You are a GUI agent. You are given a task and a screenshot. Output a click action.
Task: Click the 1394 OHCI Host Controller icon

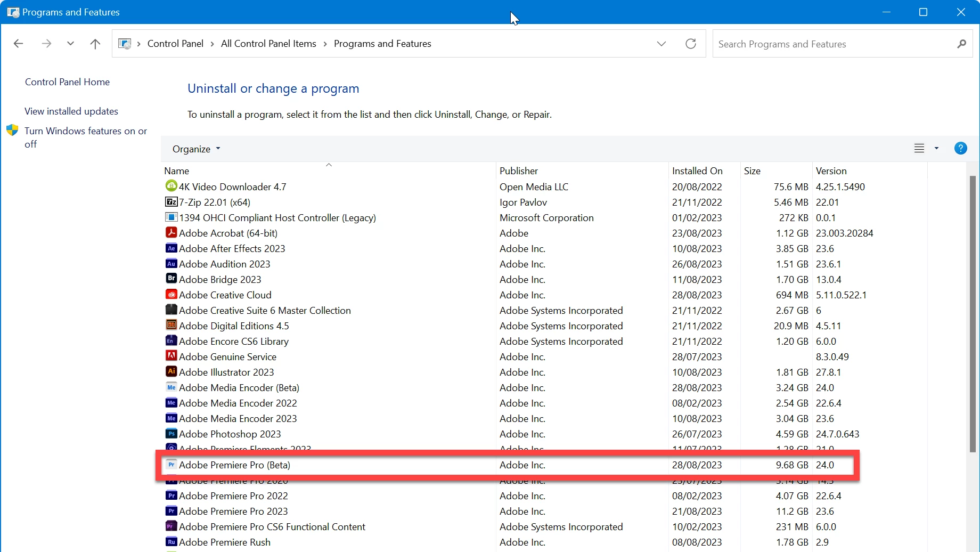[171, 217]
